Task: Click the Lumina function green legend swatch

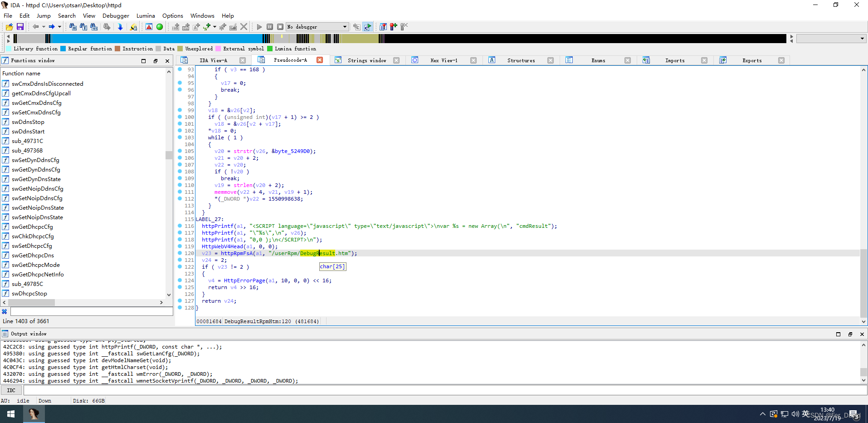Action: pos(270,49)
